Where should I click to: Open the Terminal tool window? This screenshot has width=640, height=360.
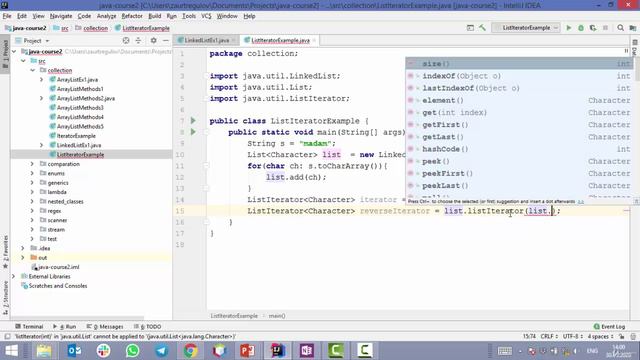[x=29, y=327]
